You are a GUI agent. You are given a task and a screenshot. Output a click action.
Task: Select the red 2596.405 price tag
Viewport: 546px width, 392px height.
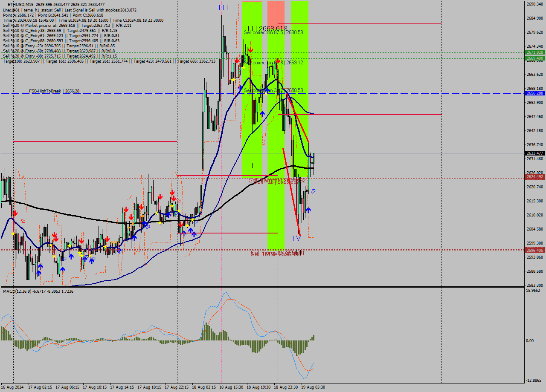534,250
